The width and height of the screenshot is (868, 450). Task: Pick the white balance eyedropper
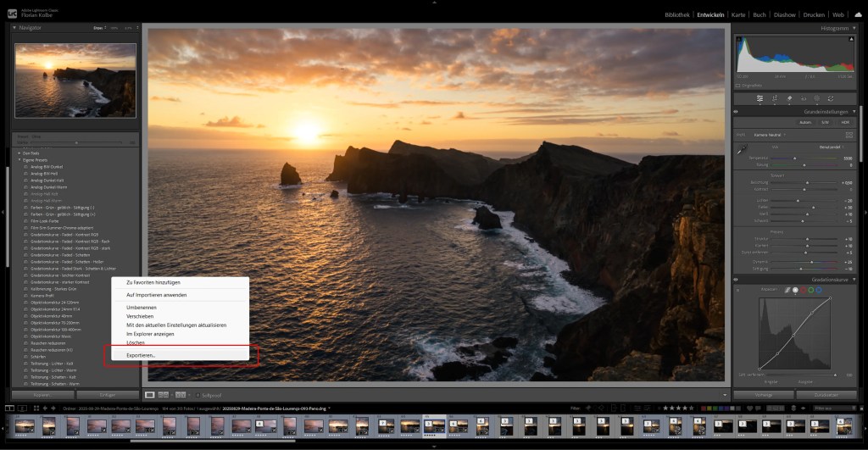pos(742,149)
